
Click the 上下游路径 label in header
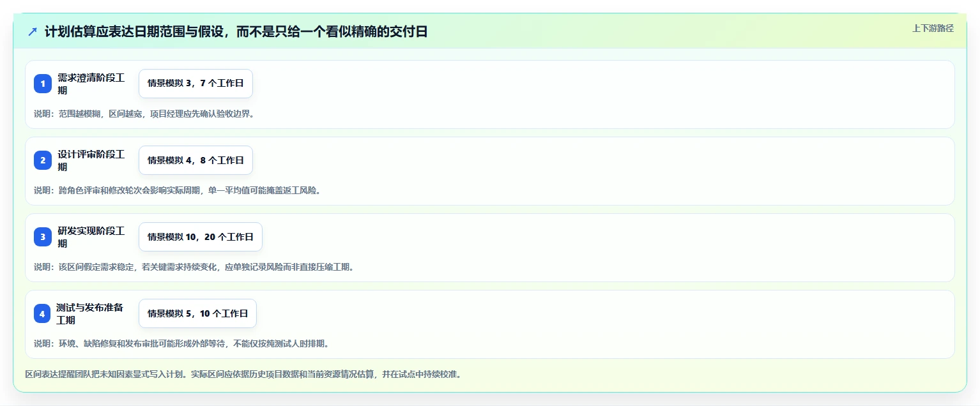pyautogui.click(x=933, y=28)
